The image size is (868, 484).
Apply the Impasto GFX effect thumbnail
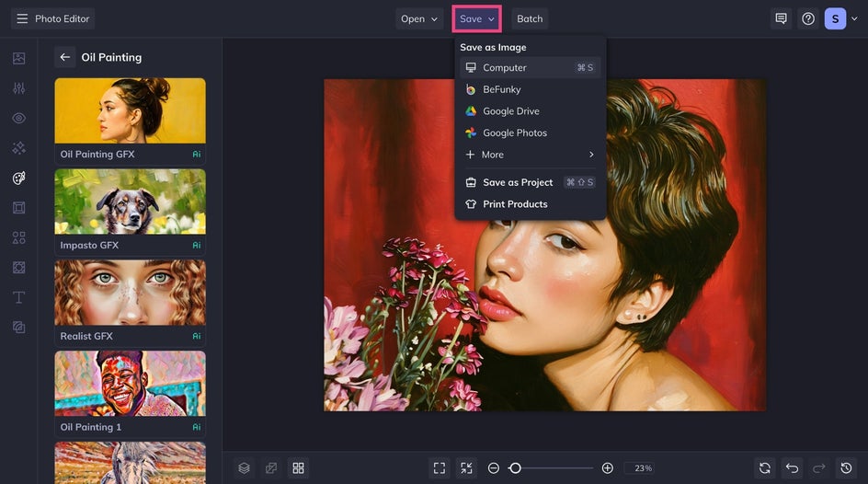coord(130,202)
